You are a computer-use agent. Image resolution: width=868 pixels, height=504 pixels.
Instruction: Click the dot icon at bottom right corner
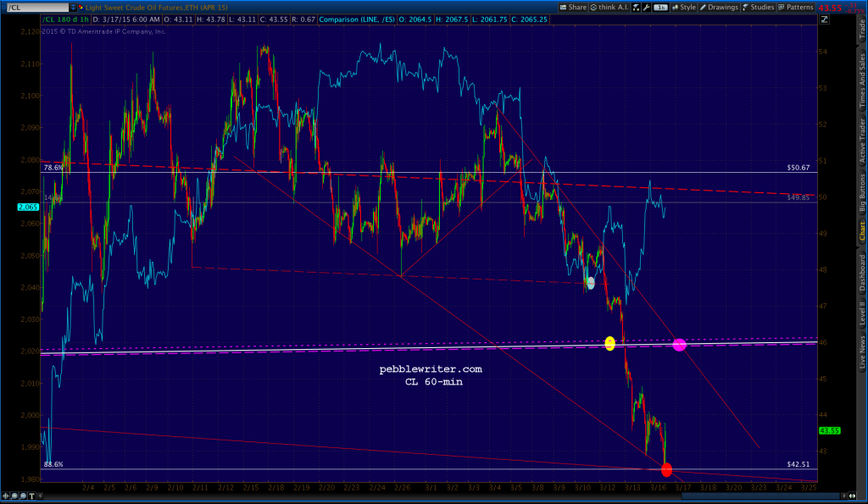[853, 496]
